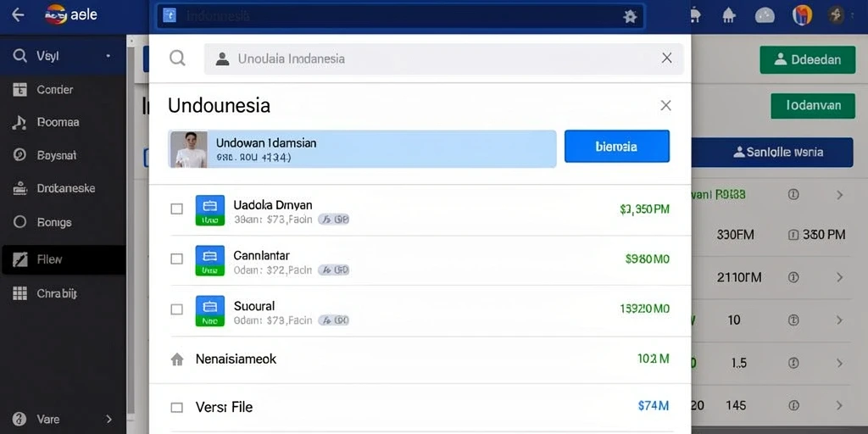868x434 pixels.
Task: Click the blue bienesia button
Action: point(617,146)
